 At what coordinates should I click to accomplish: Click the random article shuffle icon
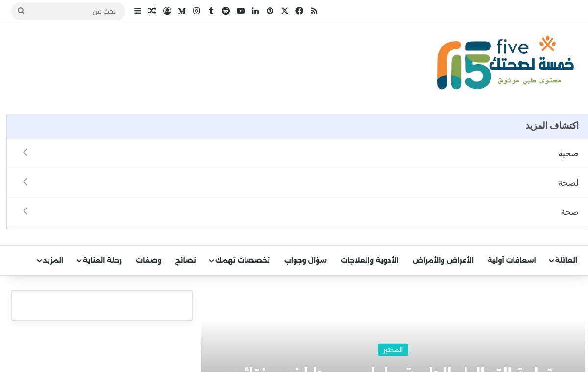tap(152, 11)
